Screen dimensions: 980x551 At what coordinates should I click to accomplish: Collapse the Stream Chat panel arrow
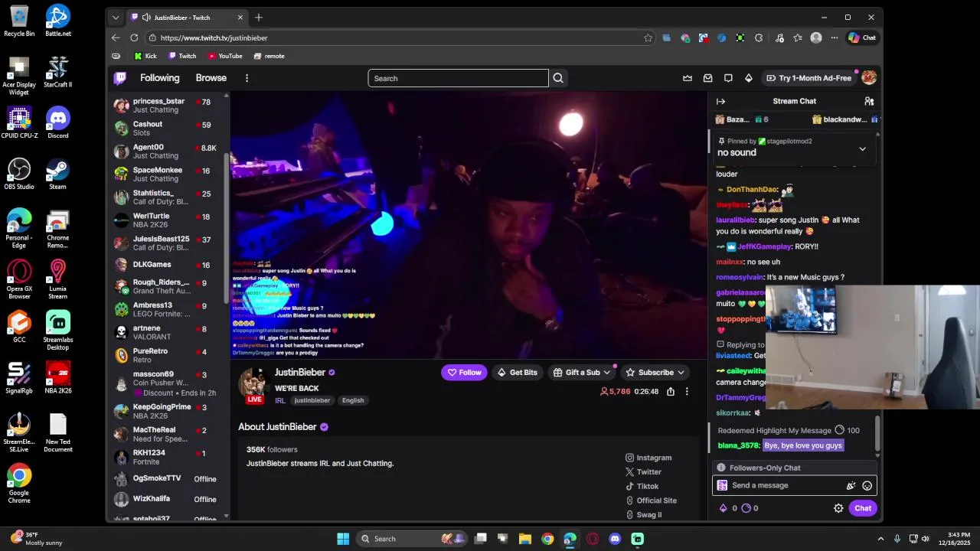tap(720, 101)
